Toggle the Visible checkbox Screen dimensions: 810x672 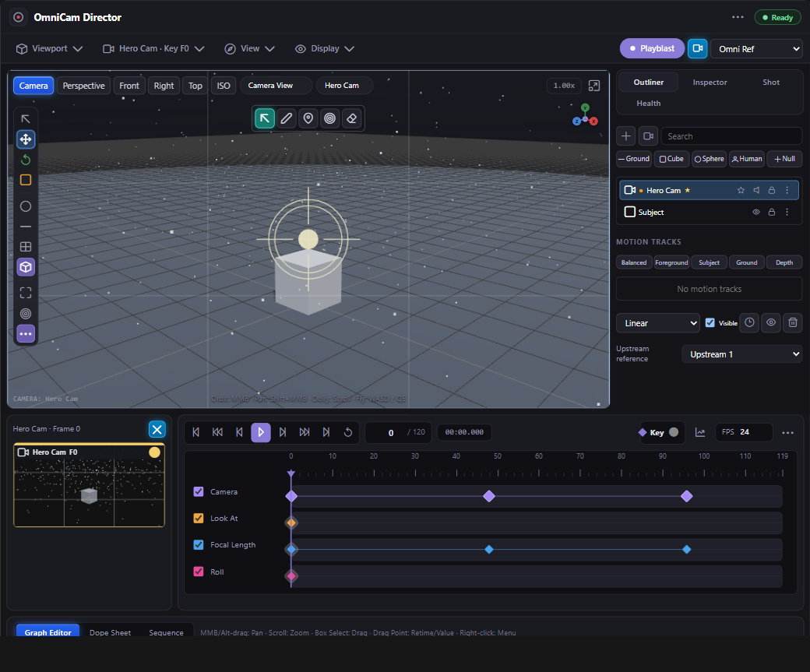710,323
